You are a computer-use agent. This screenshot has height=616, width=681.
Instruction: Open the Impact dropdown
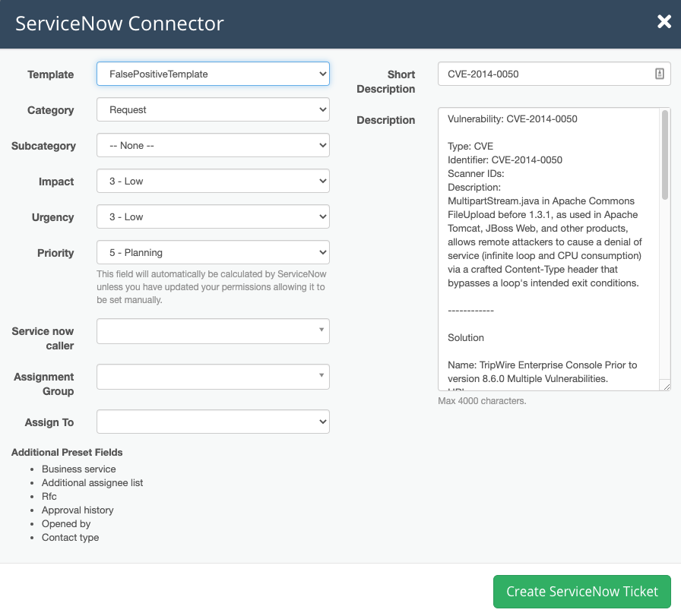pos(213,181)
